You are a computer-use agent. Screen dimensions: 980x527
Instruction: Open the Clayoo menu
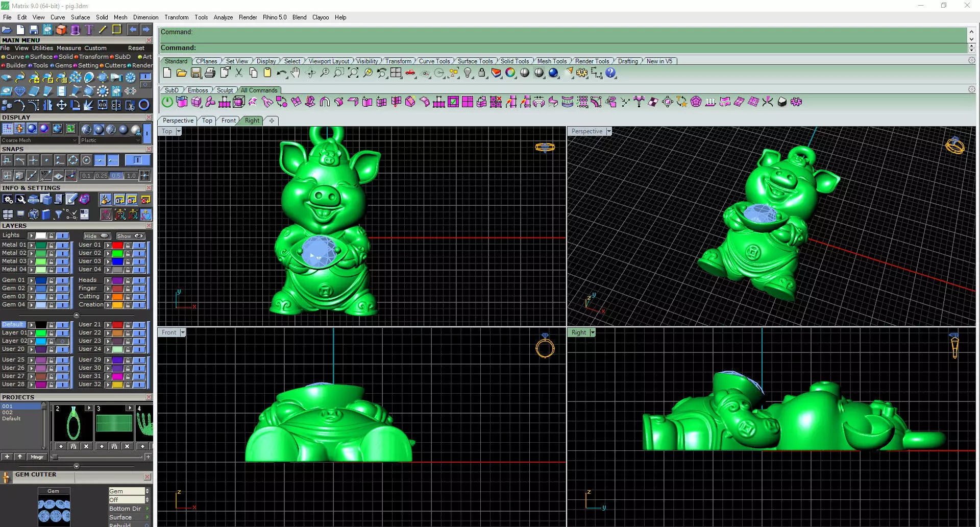point(321,17)
